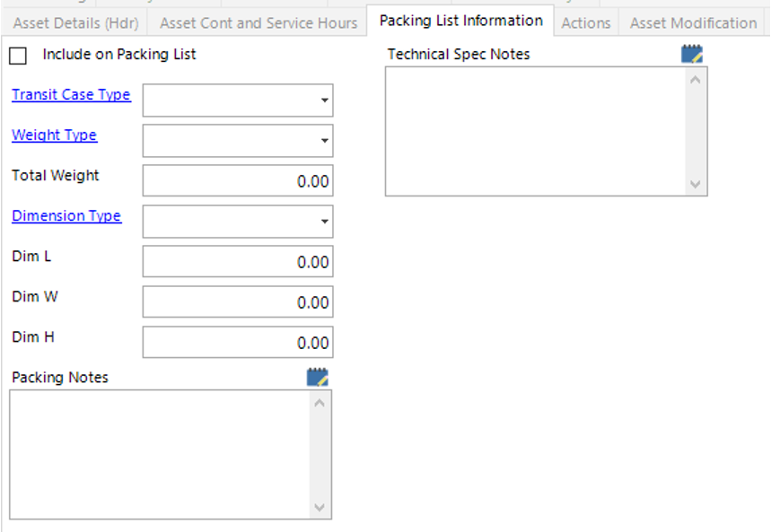Expand the Dimension Type dropdown
The width and height of the screenshot is (771, 532).
pyautogui.click(x=324, y=222)
